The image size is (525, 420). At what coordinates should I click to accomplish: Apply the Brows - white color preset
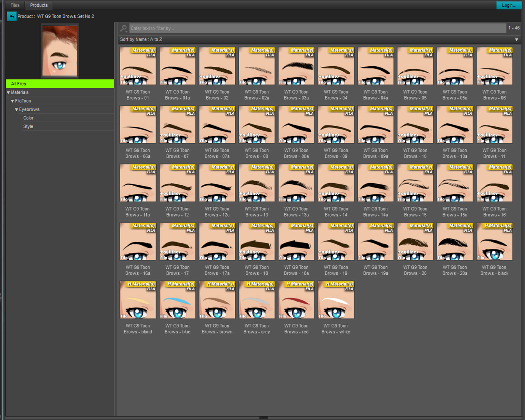[336, 300]
